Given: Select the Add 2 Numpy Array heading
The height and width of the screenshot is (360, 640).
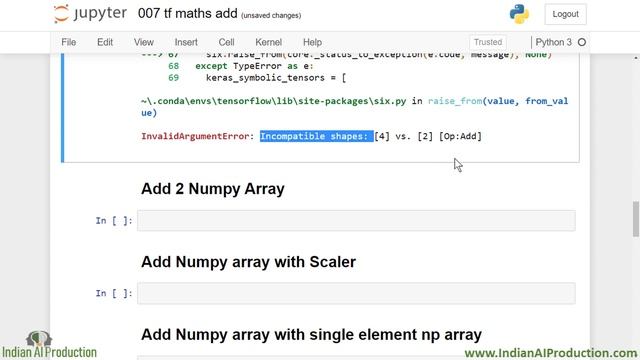Looking at the screenshot, I should [213, 189].
